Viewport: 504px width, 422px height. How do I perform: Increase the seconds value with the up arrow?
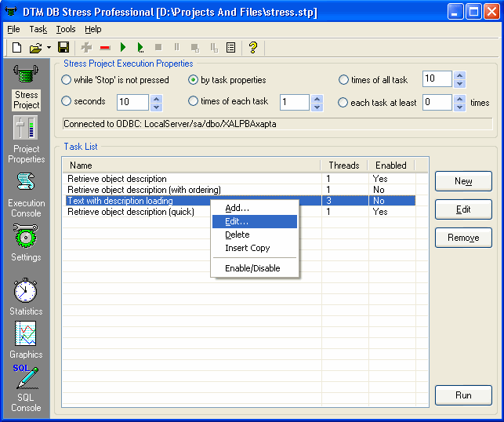click(x=156, y=98)
